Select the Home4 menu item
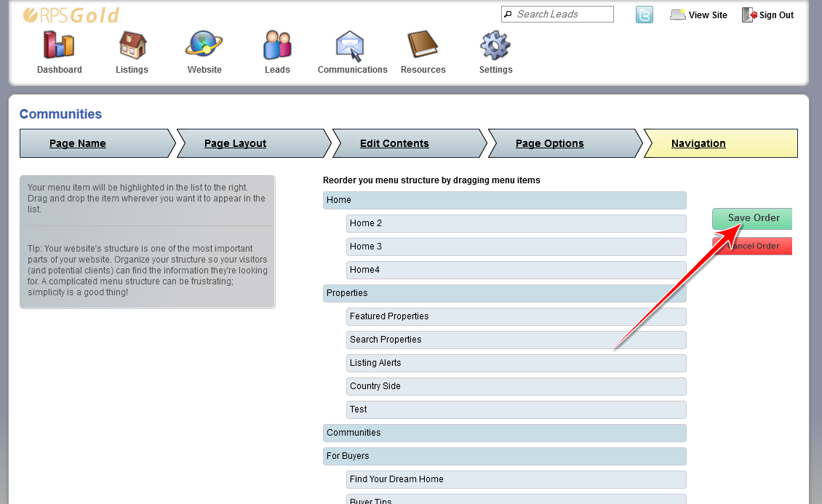The width and height of the screenshot is (822, 504). 516,270
